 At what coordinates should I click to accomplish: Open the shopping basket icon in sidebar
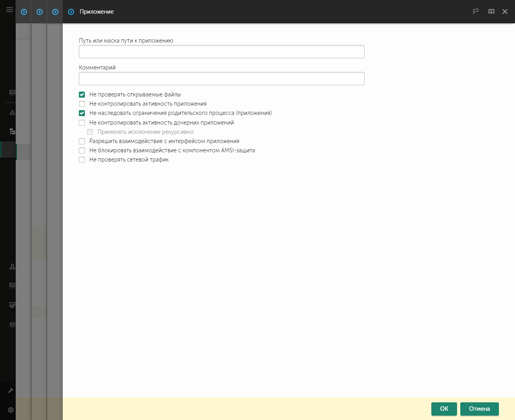click(12, 324)
